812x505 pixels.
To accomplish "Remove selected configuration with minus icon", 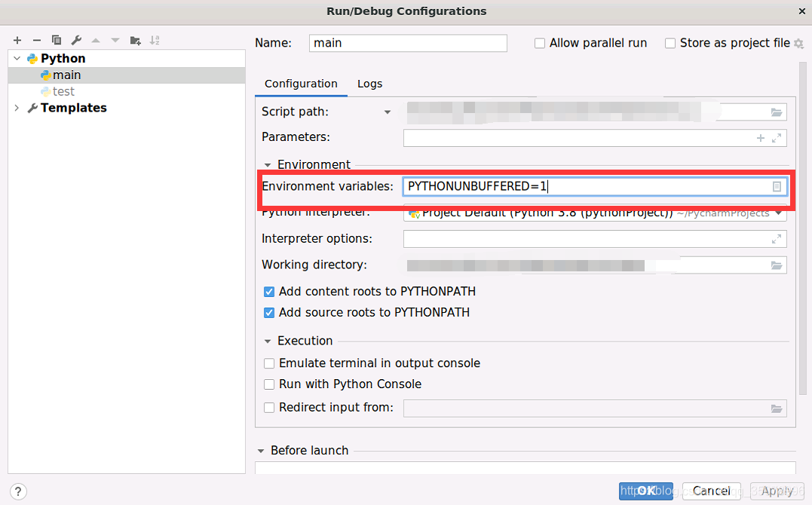I will click(x=37, y=41).
